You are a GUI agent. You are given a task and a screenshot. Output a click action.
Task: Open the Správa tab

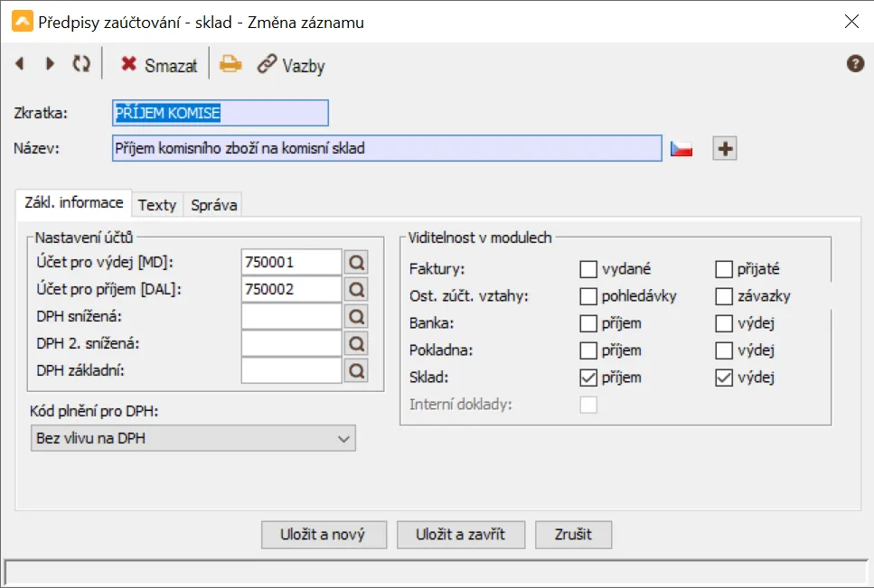213,205
